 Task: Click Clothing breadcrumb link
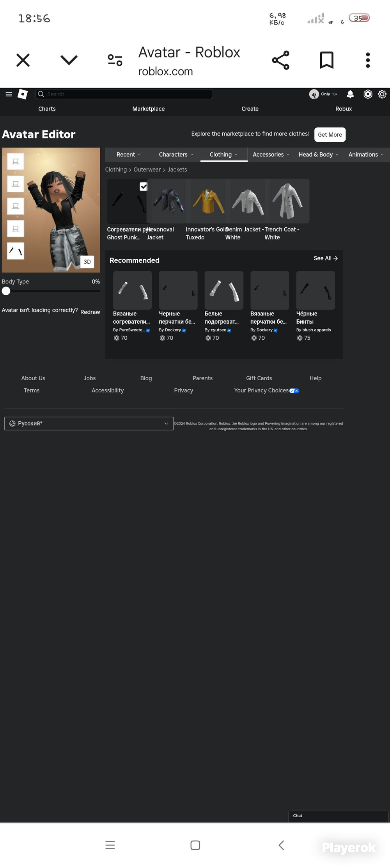click(x=116, y=169)
